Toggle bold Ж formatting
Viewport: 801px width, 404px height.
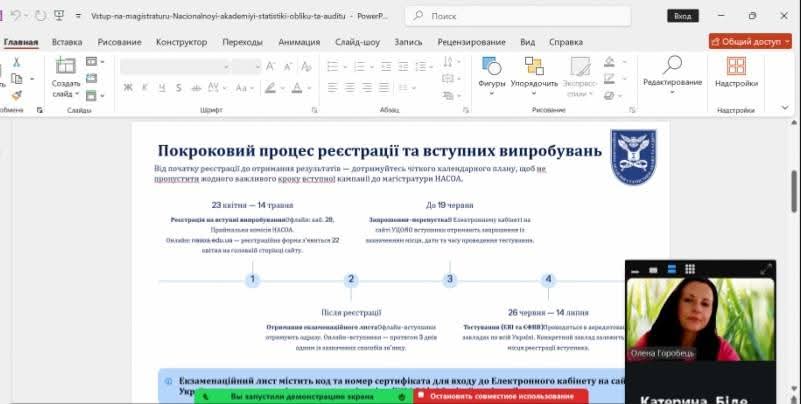click(x=128, y=87)
